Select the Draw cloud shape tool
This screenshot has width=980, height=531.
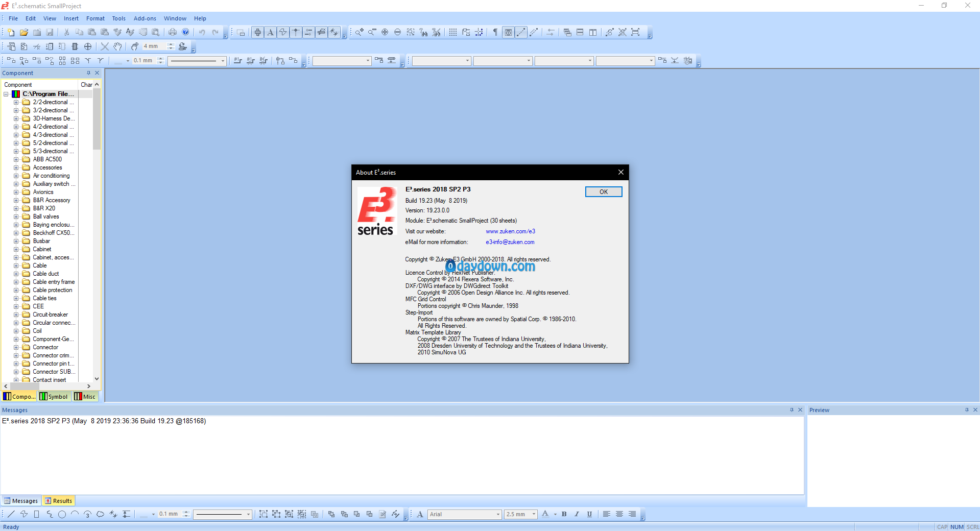pos(100,514)
